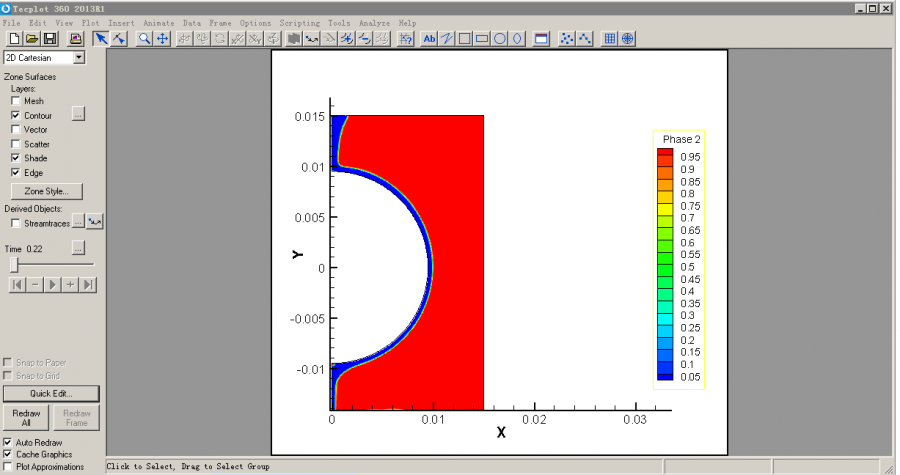Viewport: 900px width, 475px height.
Task: Open Time details with its ellipsis button
Action: pyautogui.click(x=79, y=247)
